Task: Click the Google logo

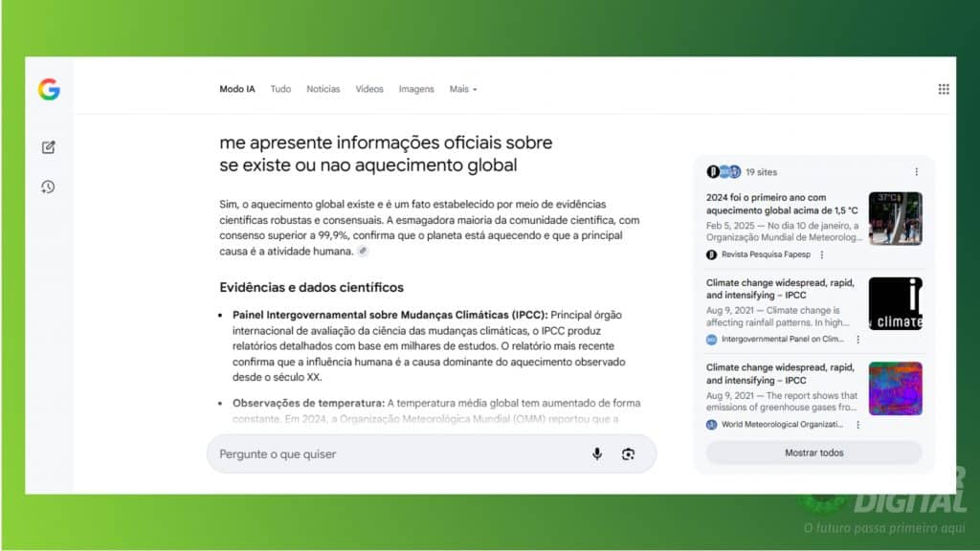Action: pos(48,89)
